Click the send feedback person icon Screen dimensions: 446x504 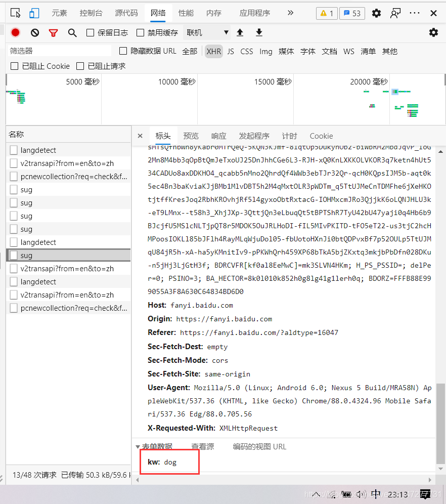tap(395, 13)
